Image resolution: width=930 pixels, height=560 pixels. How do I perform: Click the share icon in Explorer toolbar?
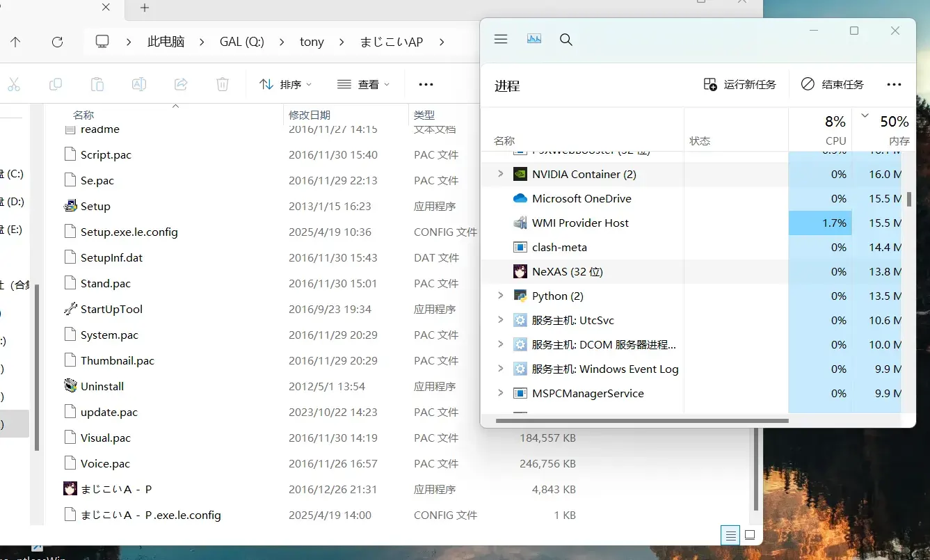click(x=181, y=84)
